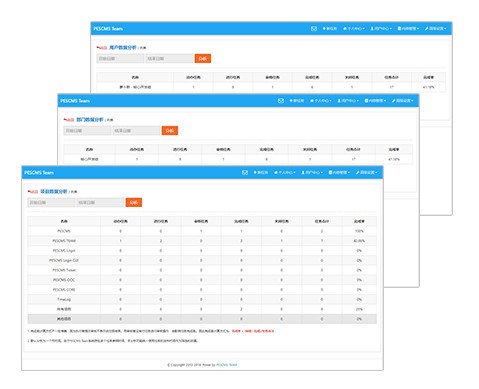This screenshot has height=389, width=479.
Task: Expand the user center dropdown in front navbar
Action: [x=312, y=172]
